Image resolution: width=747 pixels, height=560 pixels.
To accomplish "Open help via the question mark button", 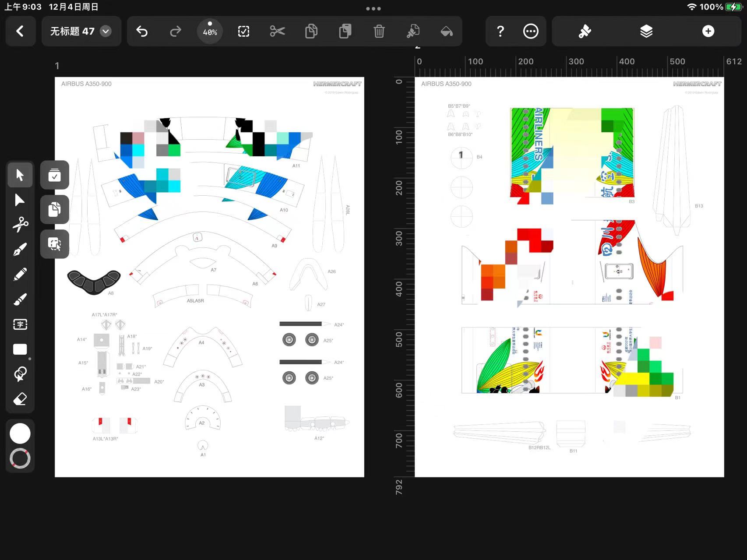I will coord(500,31).
